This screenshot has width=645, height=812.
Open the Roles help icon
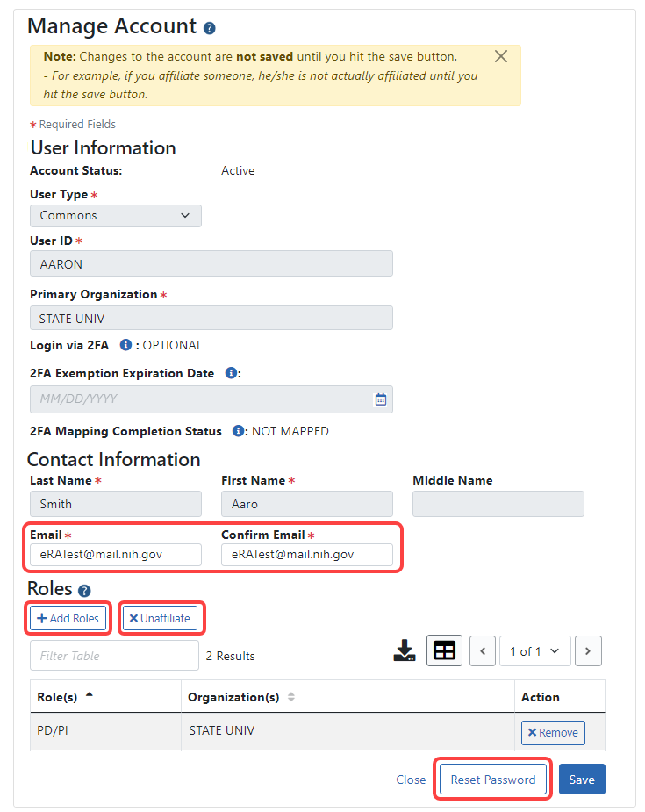(84, 591)
